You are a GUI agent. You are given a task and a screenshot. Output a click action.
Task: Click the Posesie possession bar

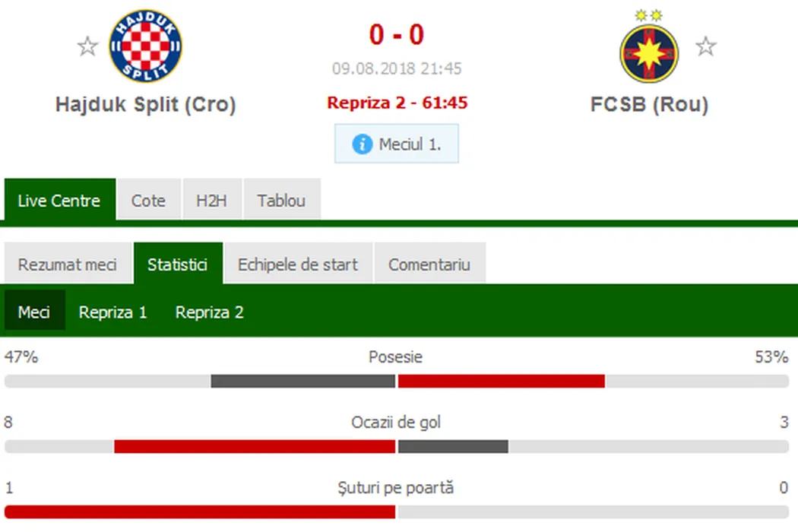(396, 381)
